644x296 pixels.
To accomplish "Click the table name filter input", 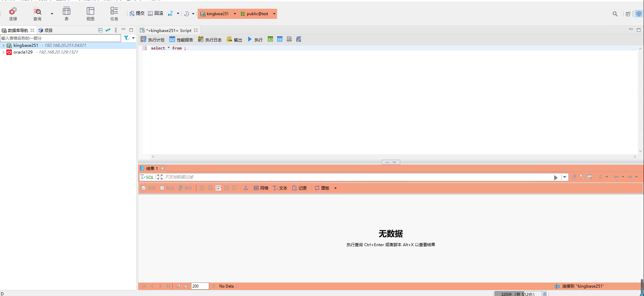I will click(x=61, y=38).
